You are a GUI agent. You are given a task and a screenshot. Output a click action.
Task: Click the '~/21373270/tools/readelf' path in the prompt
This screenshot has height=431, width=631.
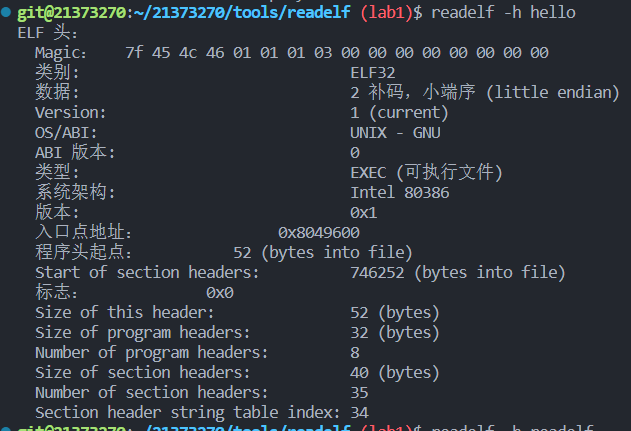click(x=241, y=12)
